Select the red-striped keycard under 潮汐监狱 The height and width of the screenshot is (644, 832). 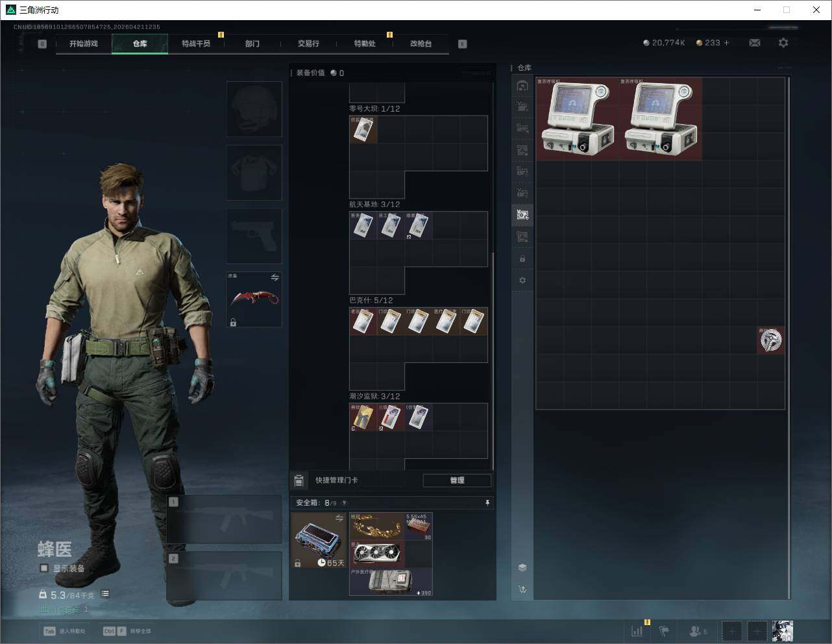[x=391, y=417]
